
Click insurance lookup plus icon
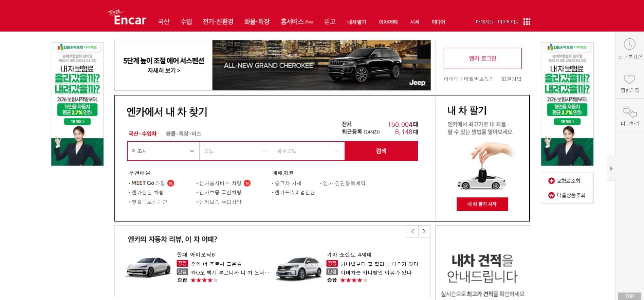(x=551, y=181)
